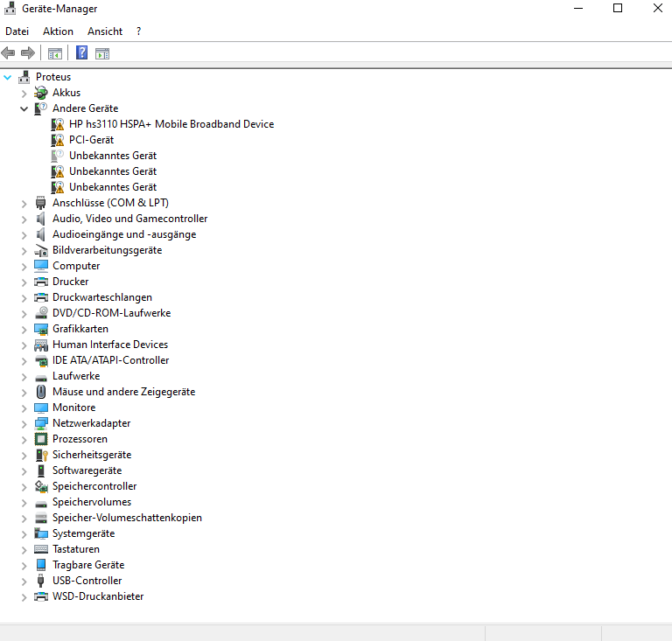
Task: Select the Systemgeräte category label
Action: [83, 533]
